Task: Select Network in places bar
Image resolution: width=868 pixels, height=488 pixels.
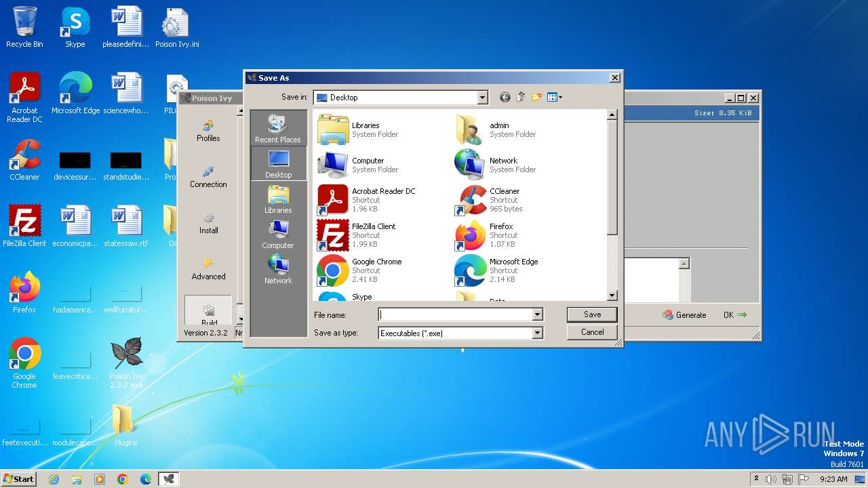Action: pyautogui.click(x=278, y=270)
